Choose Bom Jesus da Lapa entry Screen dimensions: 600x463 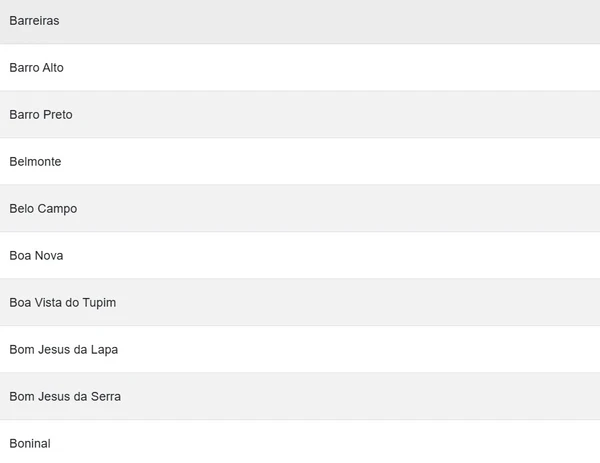coord(300,350)
